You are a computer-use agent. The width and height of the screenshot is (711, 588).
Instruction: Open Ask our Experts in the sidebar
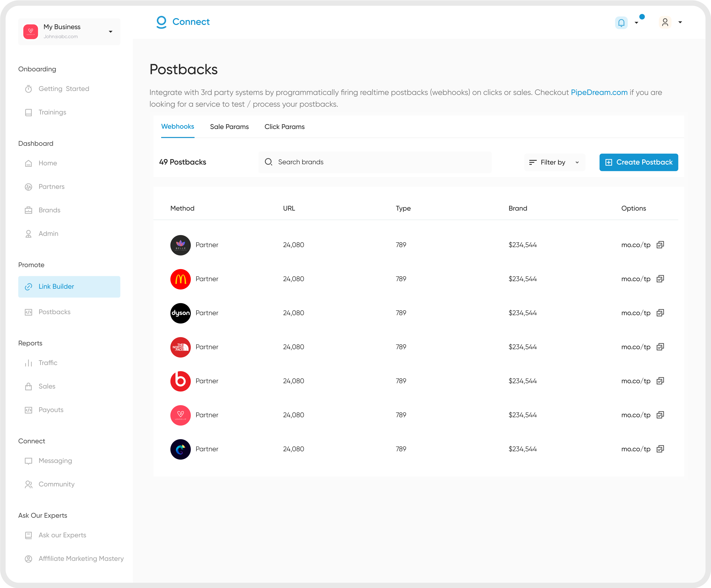click(x=55, y=535)
